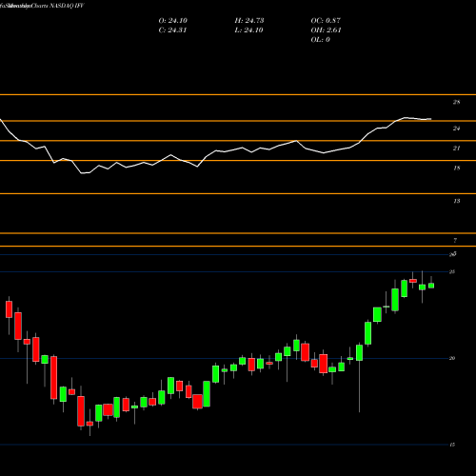Click the 28 label on the upper axis
The height and width of the screenshot is (476, 476).
tap(456, 102)
